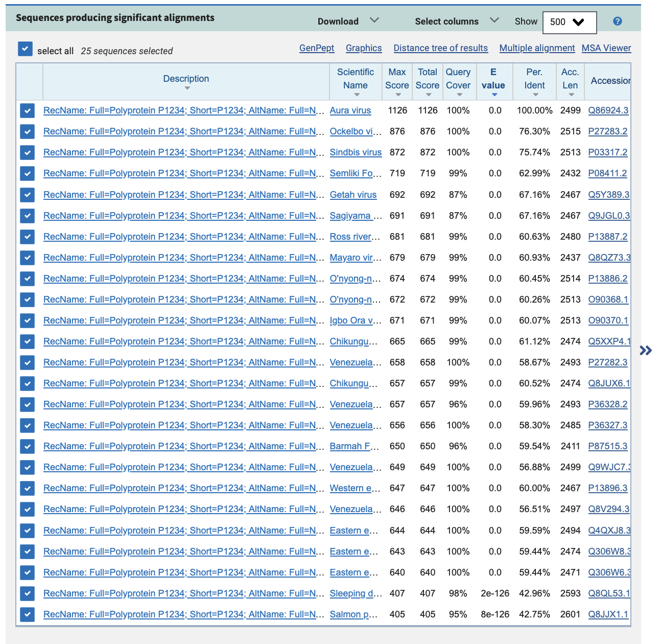Open accession O90368.1
661x644 pixels.
coord(608,300)
